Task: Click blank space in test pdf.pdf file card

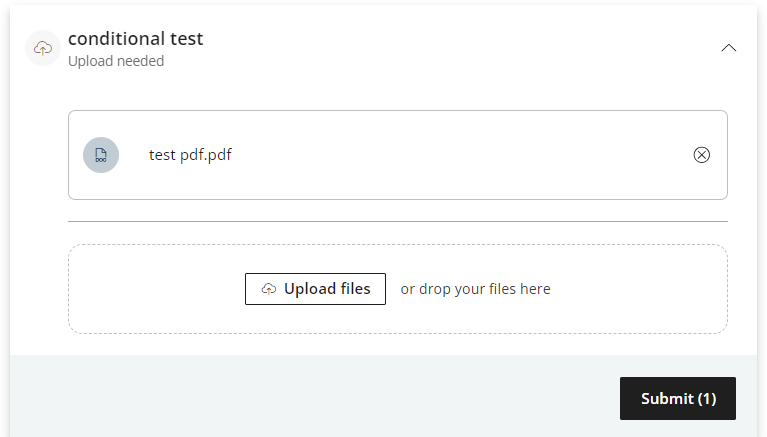Action: [x=460, y=155]
